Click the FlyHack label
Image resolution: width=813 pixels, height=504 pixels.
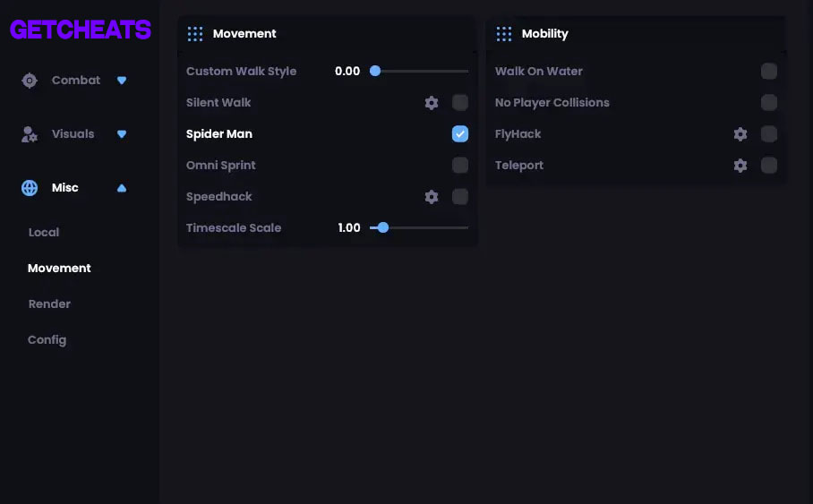point(518,133)
